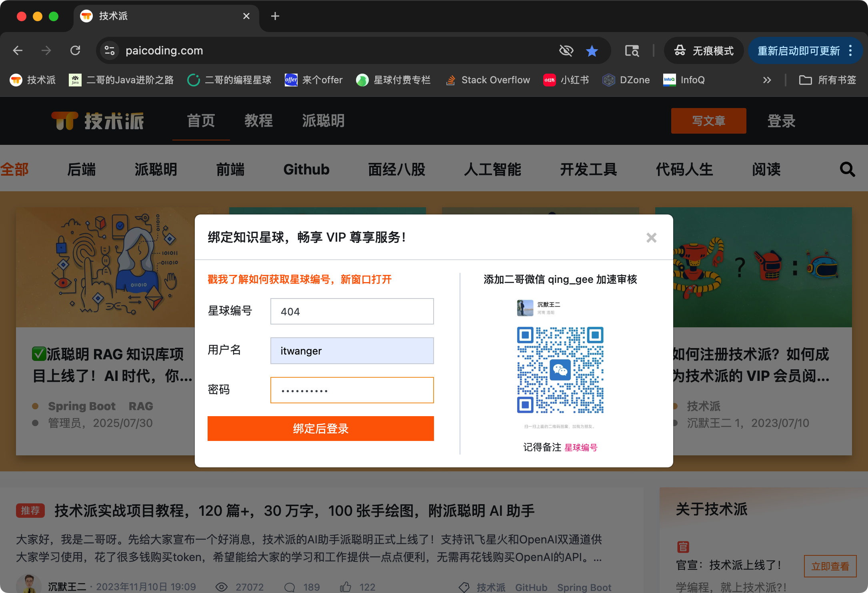Open Stack Overflow bookmark
The image size is (868, 593).
coord(488,80)
